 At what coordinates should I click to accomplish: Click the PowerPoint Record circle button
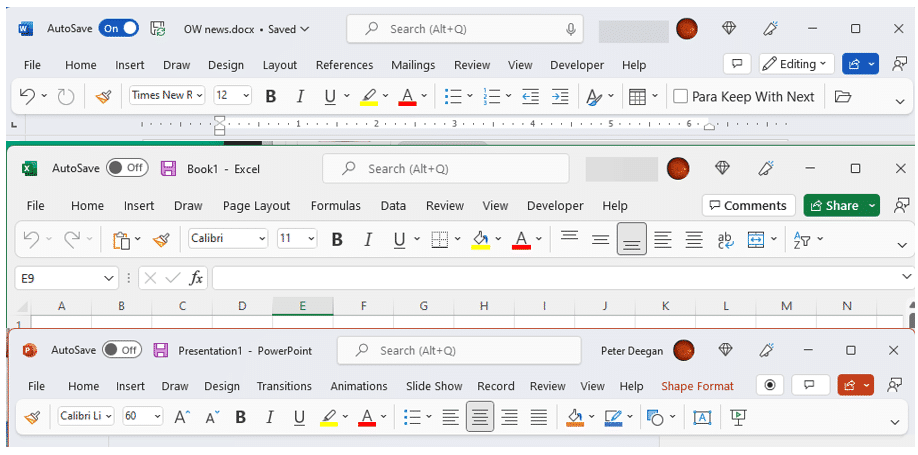(x=770, y=385)
